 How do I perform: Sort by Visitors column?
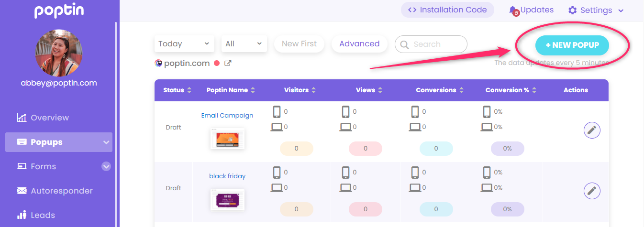(300, 90)
